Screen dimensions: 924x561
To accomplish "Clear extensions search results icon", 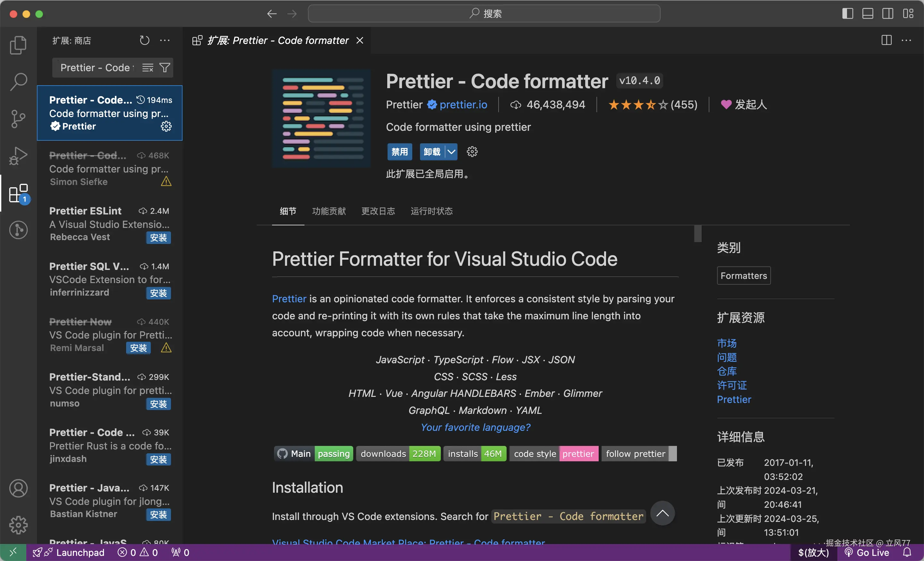I will click(x=148, y=68).
